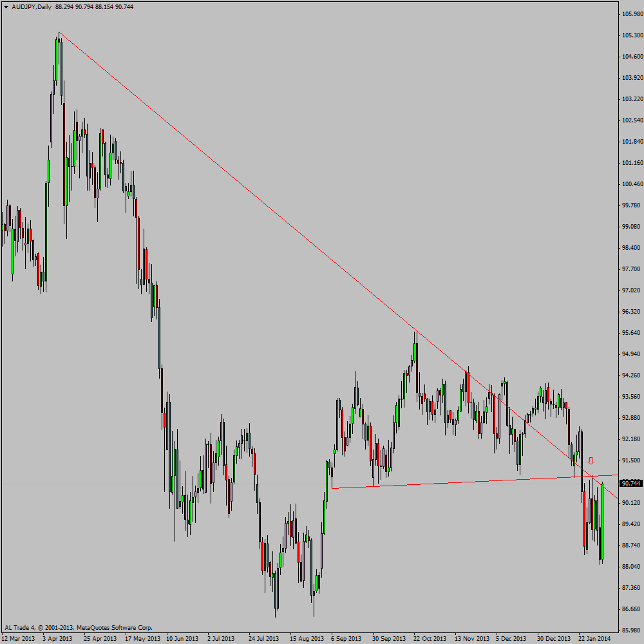Click the AUDJPY,Daily chart title
Viewport: 644px width, 644px height.
(x=32, y=7)
